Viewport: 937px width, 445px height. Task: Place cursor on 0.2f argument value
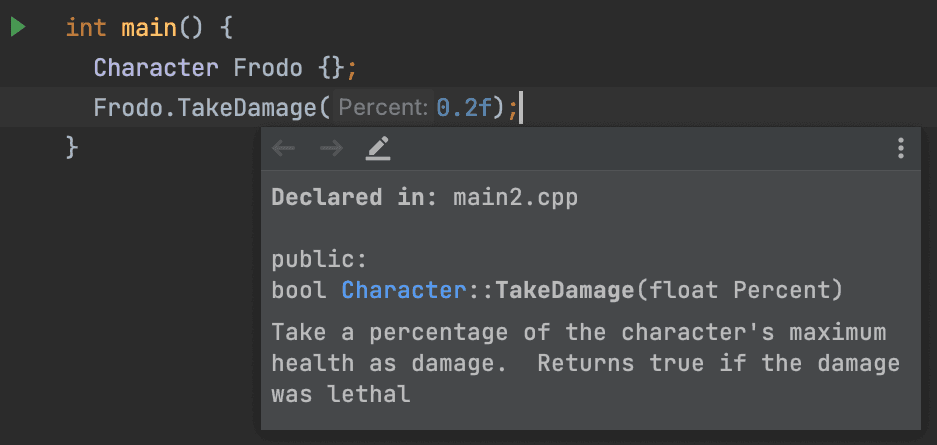[x=466, y=107]
